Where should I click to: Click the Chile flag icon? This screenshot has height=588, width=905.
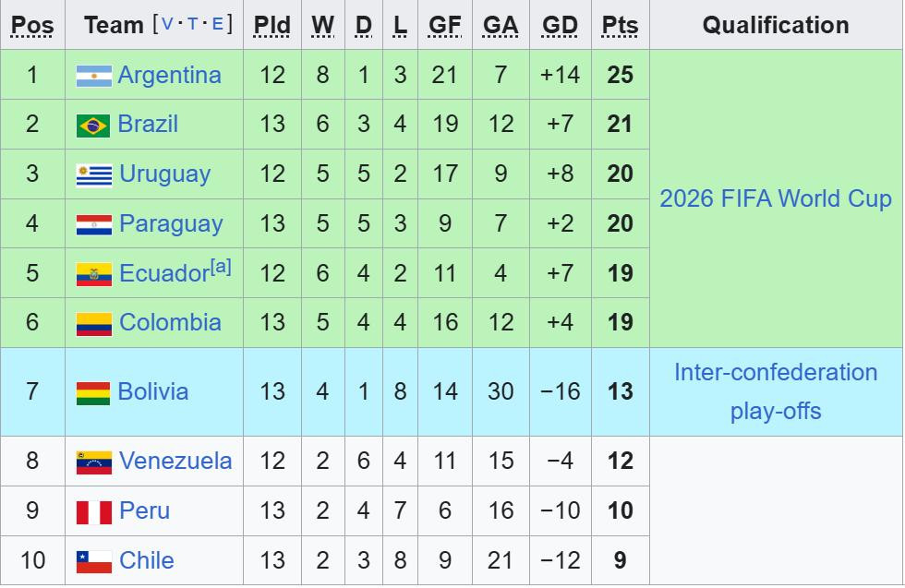pyautogui.click(x=93, y=561)
